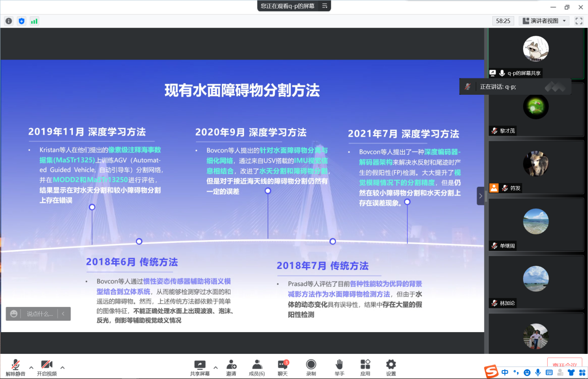Unmute microphone with 解除静音
Viewport: 588px width, 379px height.
16,367
